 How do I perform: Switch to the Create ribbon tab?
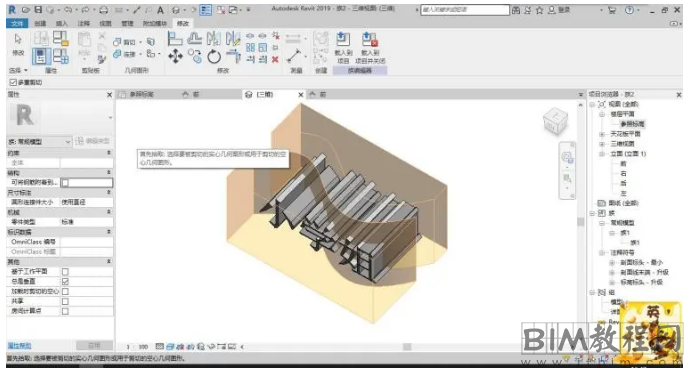pyautogui.click(x=40, y=23)
